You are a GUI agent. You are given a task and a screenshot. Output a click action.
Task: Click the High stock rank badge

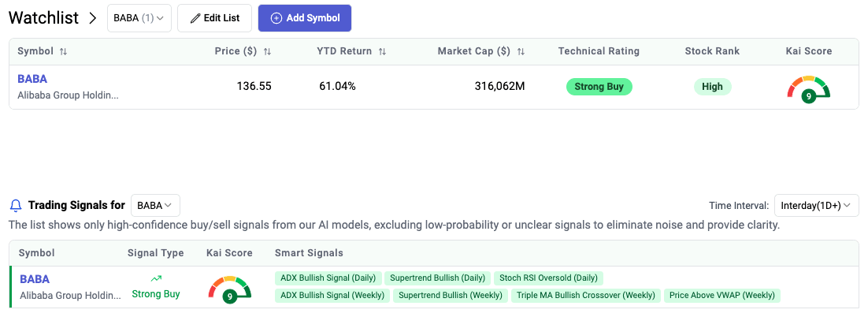(x=712, y=87)
